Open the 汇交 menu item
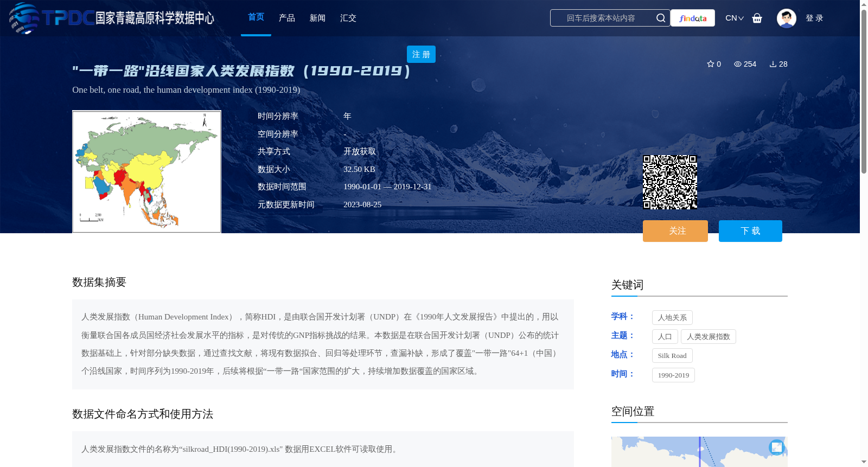868x467 pixels. [348, 18]
